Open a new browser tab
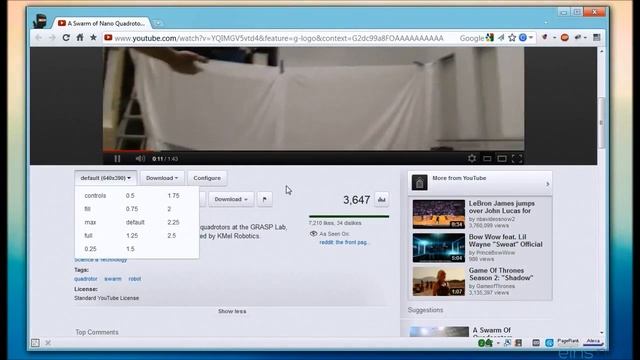 tap(158, 23)
